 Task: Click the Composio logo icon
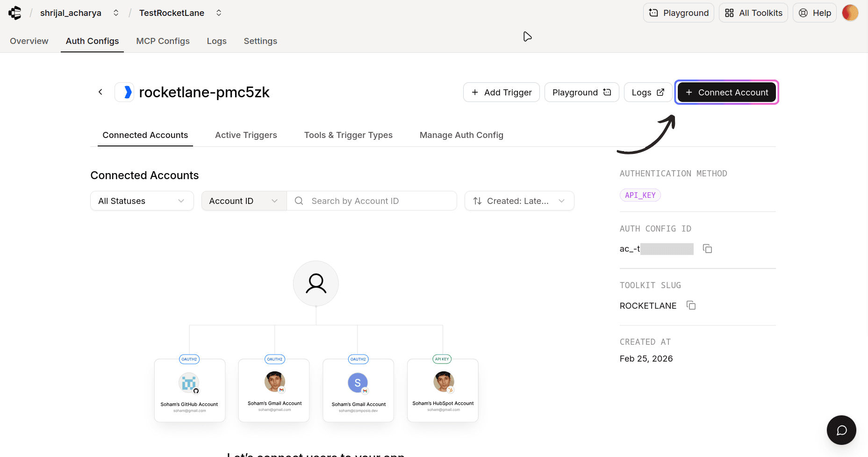tap(15, 13)
